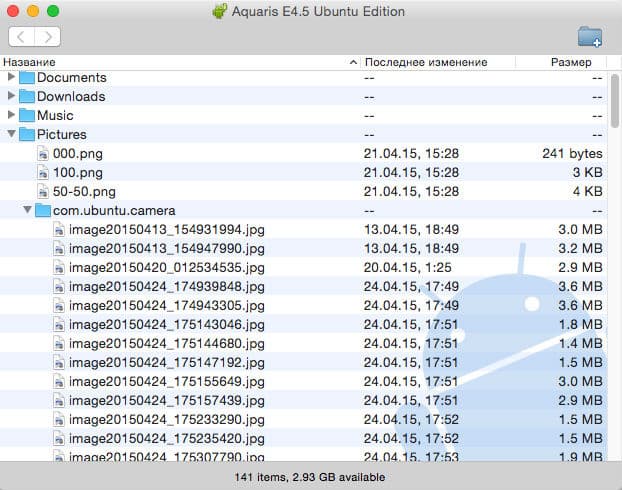Click the new folder icon in toolbar
The height and width of the screenshot is (490, 622).
click(x=590, y=37)
